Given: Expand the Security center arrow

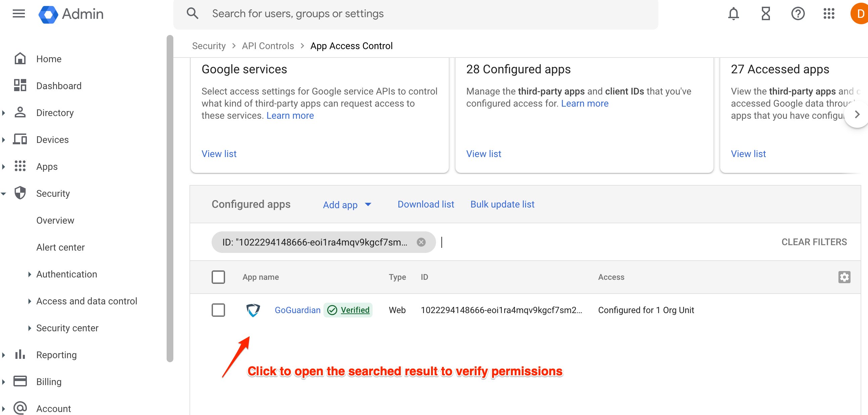Looking at the screenshot, I should point(30,328).
